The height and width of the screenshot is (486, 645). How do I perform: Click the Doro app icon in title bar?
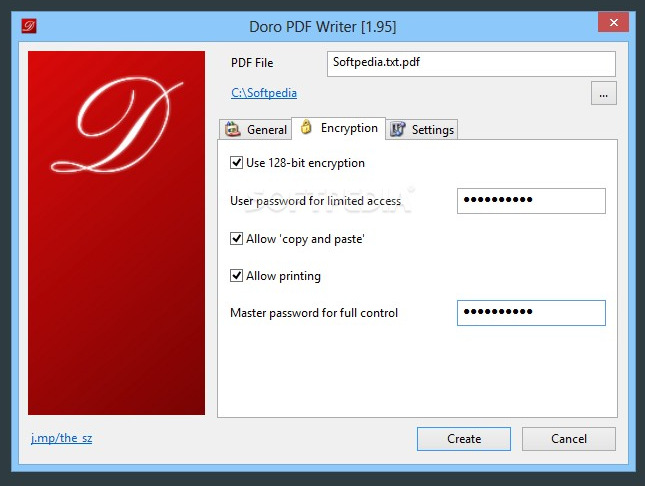click(29, 26)
